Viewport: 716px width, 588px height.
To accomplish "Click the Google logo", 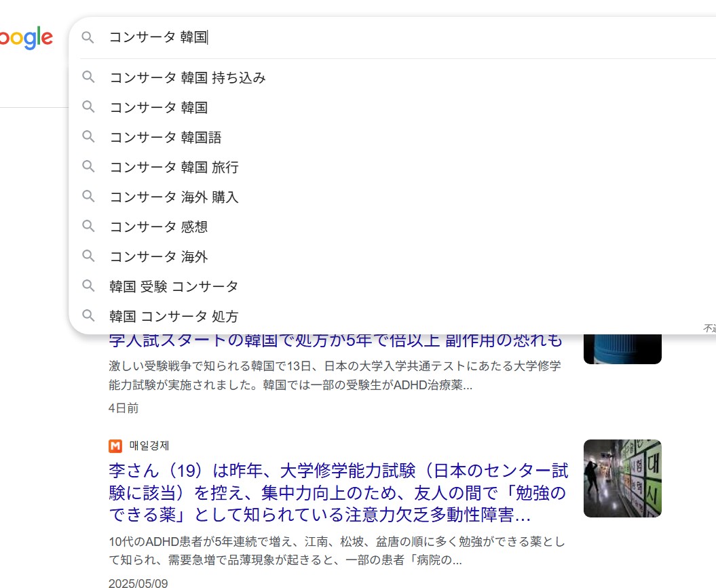I will tap(26, 38).
